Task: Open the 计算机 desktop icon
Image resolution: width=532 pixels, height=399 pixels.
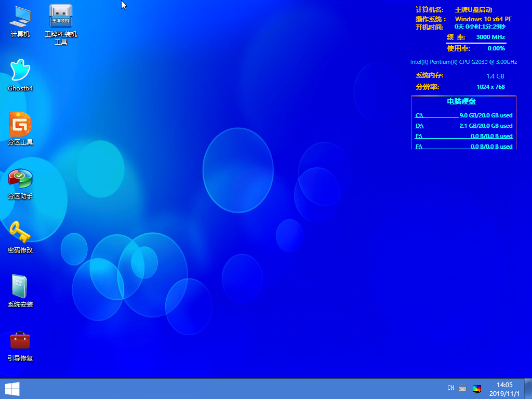Action: click(x=20, y=21)
